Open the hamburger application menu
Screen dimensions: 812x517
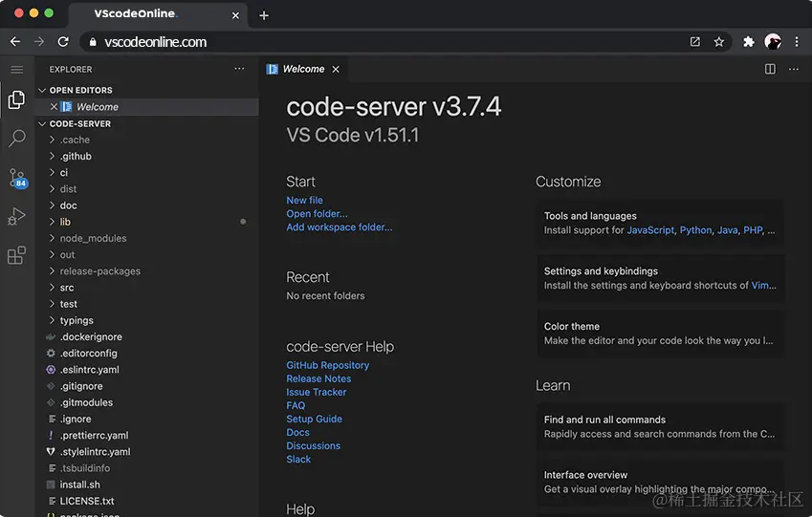pyautogui.click(x=16, y=70)
